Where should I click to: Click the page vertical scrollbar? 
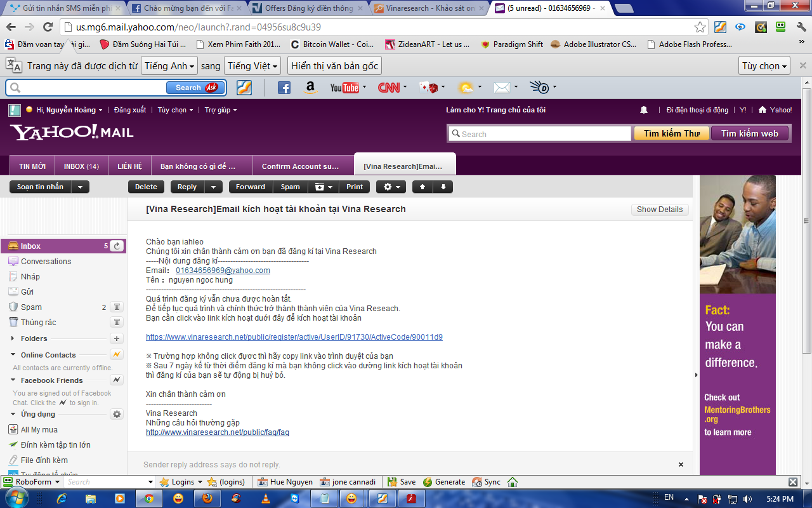(x=806, y=221)
